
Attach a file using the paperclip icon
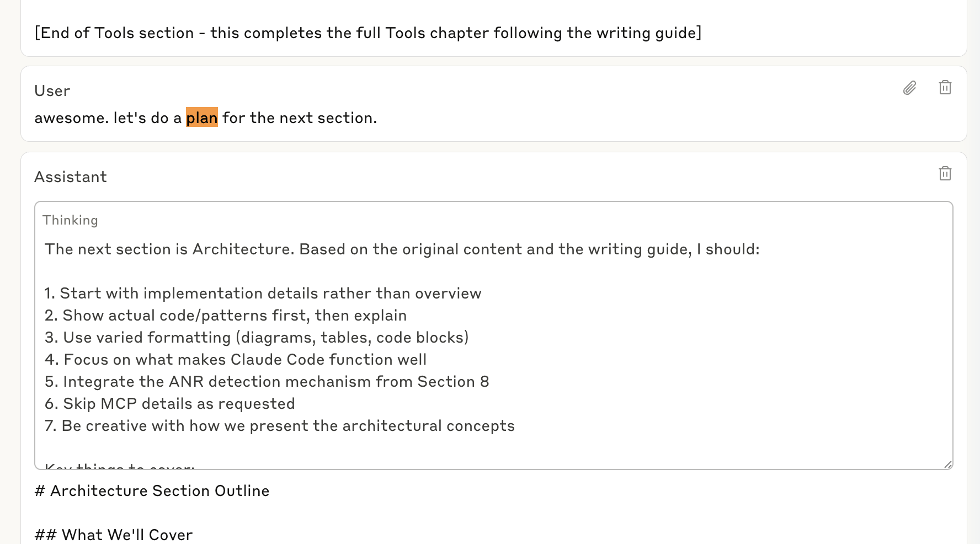click(x=909, y=88)
